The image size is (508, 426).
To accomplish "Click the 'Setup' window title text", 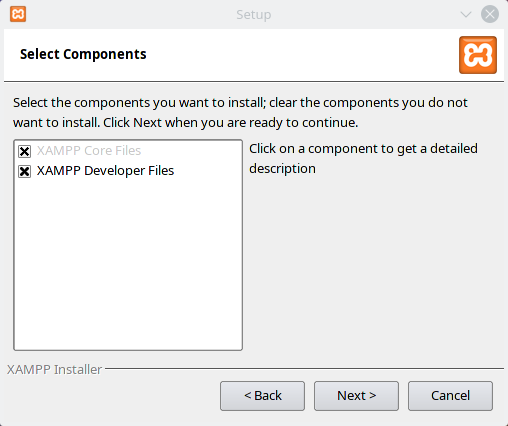I will click(x=254, y=15).
